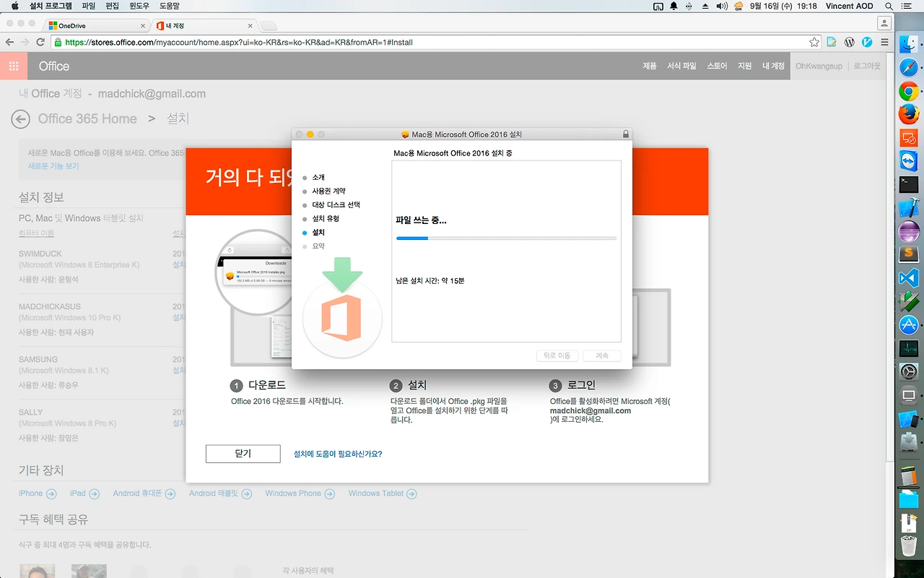The image size is (924, 578).
Task: Launch Firefox from the dock
Action: pos(909,114)
